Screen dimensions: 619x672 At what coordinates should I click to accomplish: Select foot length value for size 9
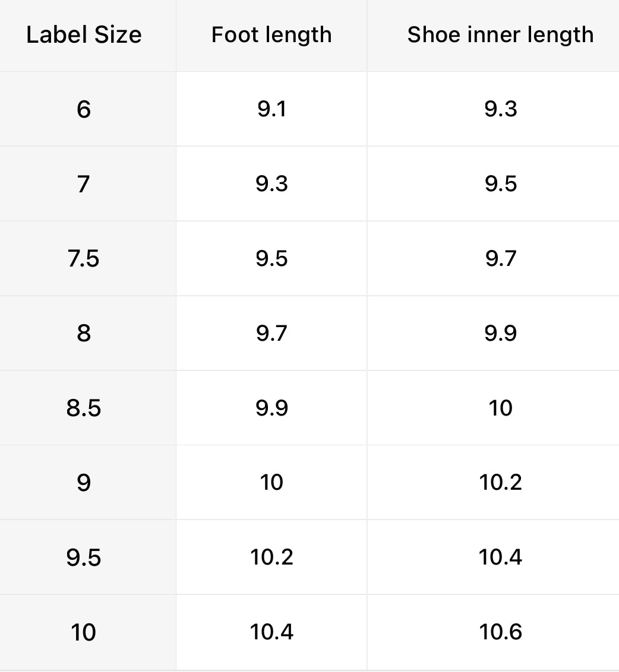pos(271,483)
